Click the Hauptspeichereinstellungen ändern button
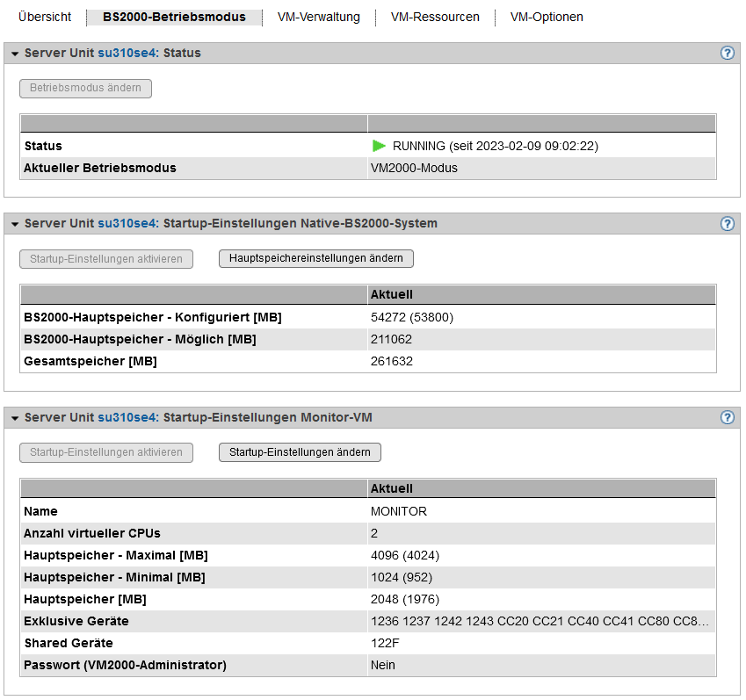The image size is (746, 700). point(315,258)
